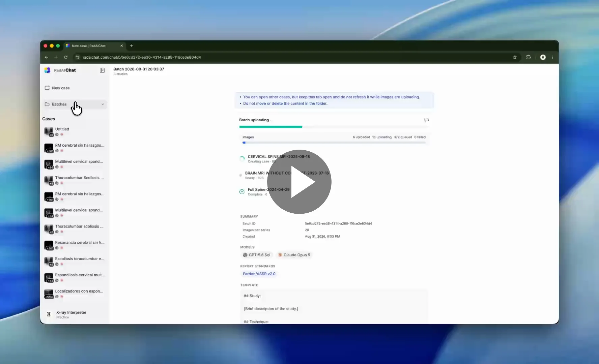Click the OpenAI icon in GPT-5.6 Sol chip
This screenshot has height=364, width=599.
245,255
